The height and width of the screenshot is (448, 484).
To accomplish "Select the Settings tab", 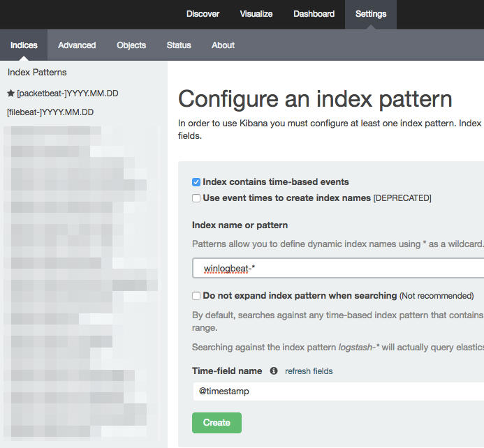I will coord(371,14).
